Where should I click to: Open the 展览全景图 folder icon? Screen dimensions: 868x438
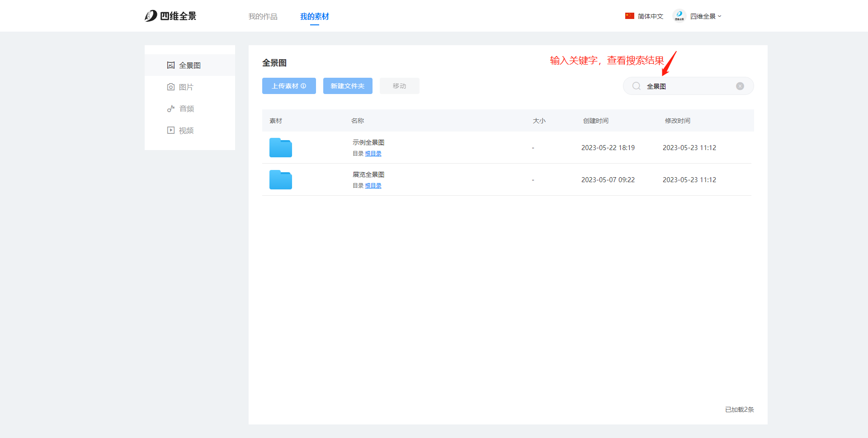point(280,180)
